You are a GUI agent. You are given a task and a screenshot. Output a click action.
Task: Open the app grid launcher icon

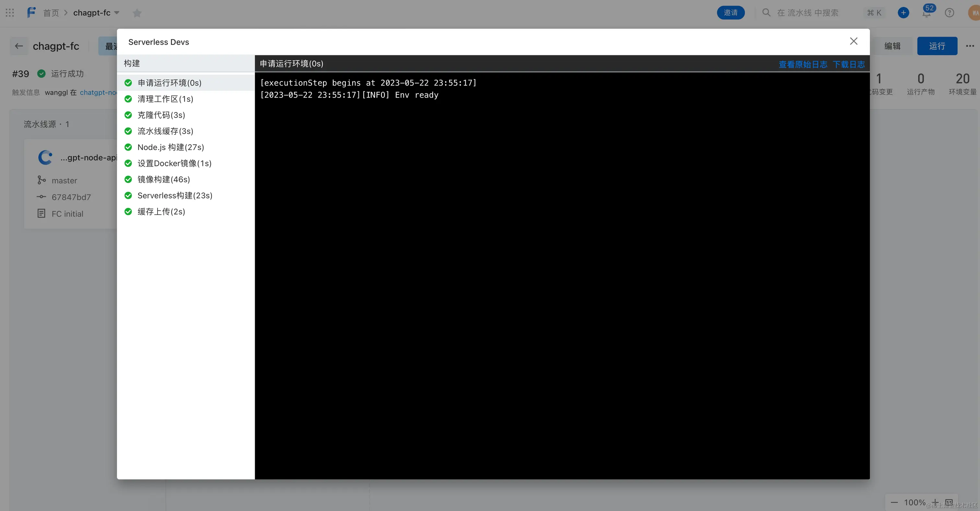pos(10,13)
